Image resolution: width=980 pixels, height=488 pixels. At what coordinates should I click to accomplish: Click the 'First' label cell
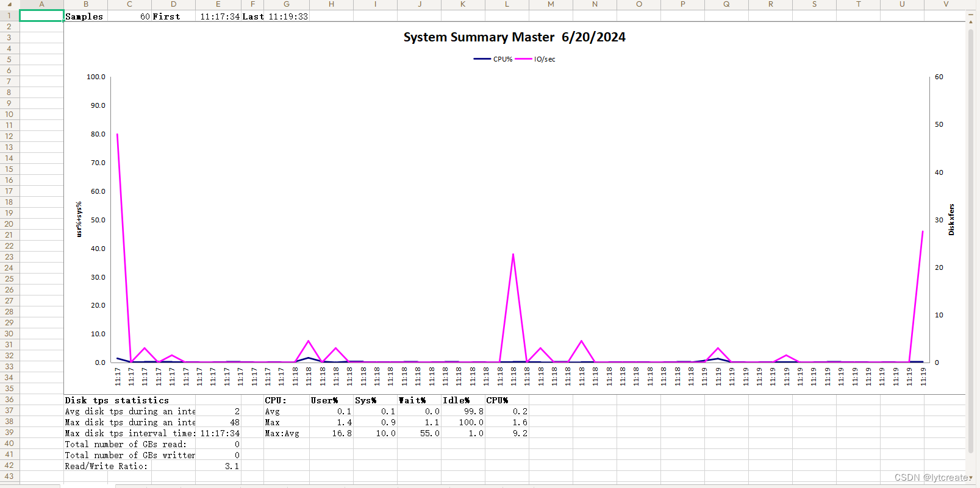point(173,16)
